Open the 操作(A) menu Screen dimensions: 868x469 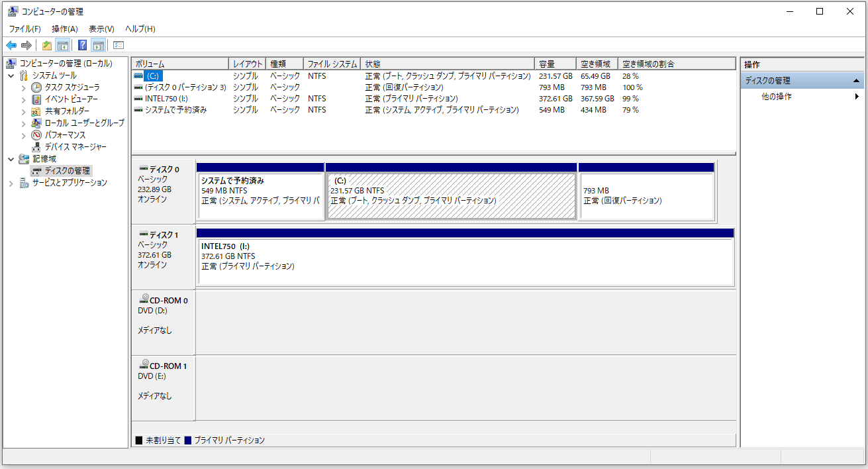point(64,29)
